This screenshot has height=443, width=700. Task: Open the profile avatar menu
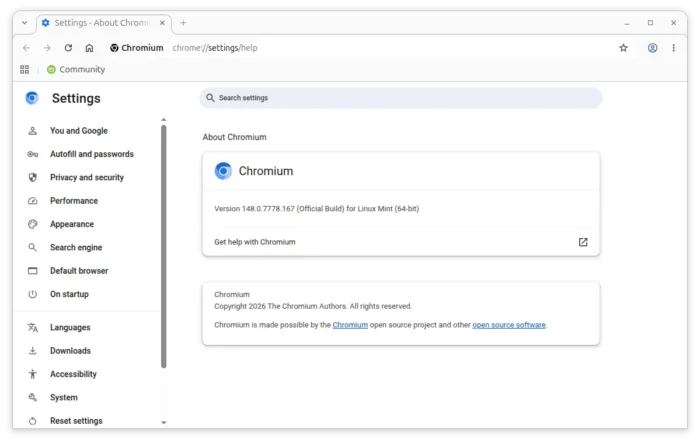tap(652, 48)
